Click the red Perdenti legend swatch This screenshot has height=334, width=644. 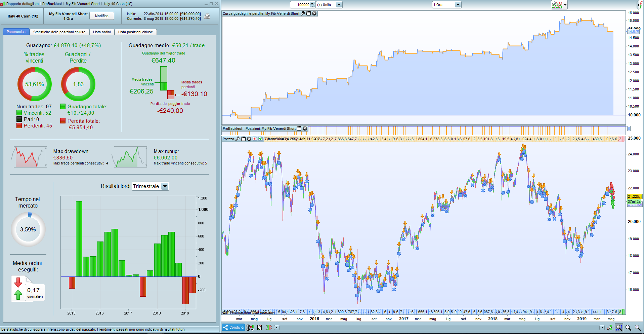[19, 125]
